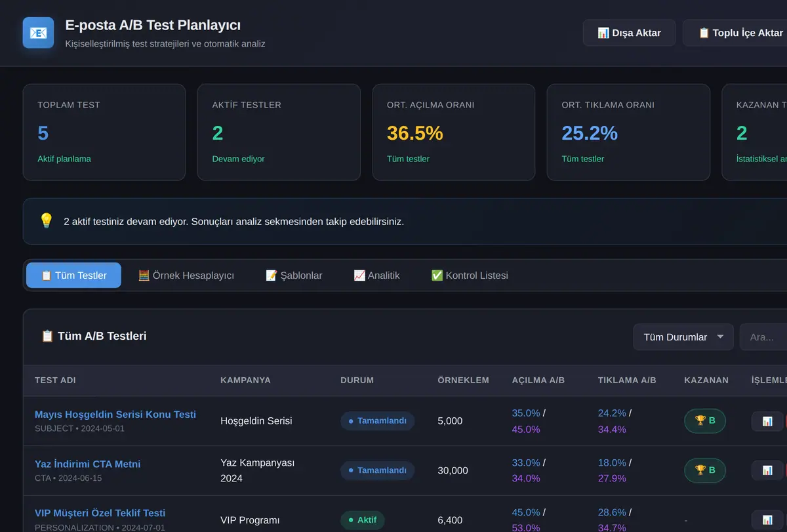This screenshot has width=787, height=532.
Task: Select the Ort. Açılma Oranı card
Action: point(454,132)
